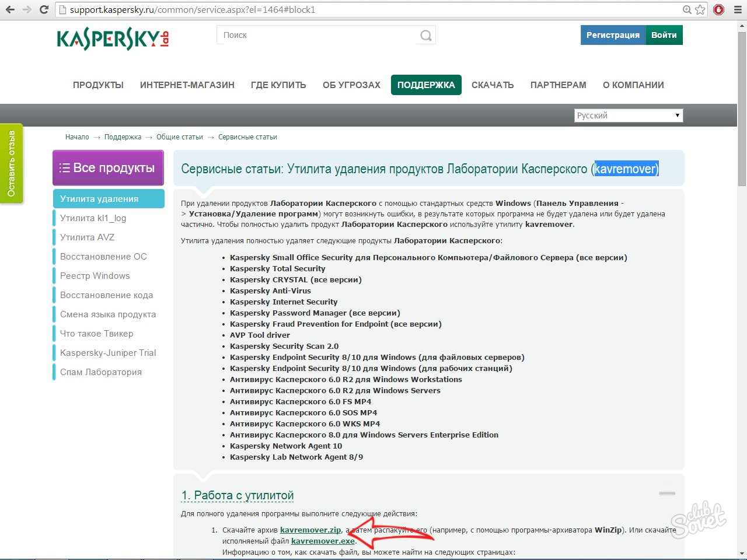Open Утилита kl1_log sidebar item
Screen dimensions: 747x560
coord(93,218)
